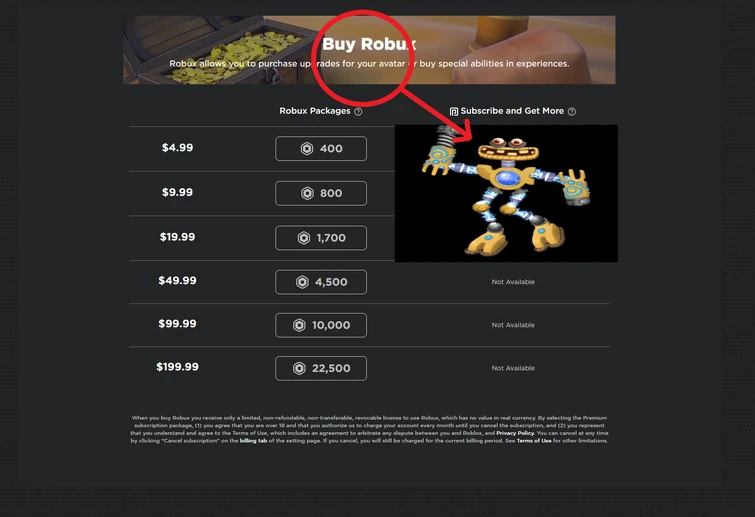
Task: Open the Privacy Policy link
Action: tap(515, 433)
